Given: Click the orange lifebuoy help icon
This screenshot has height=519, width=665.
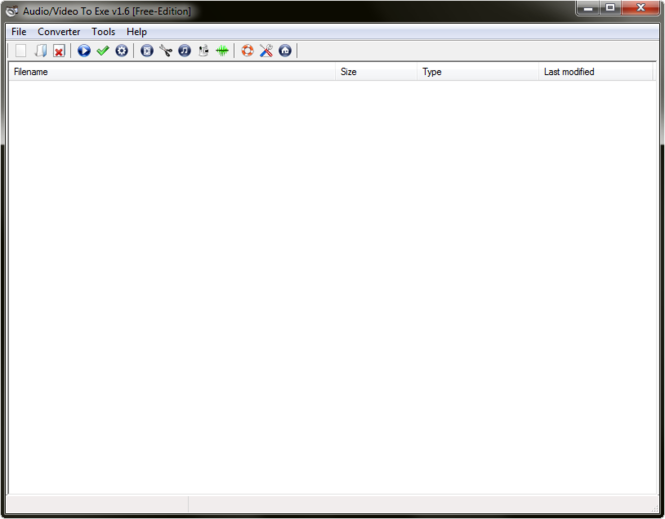Looking at the screenshot, I should click(247, 51).
